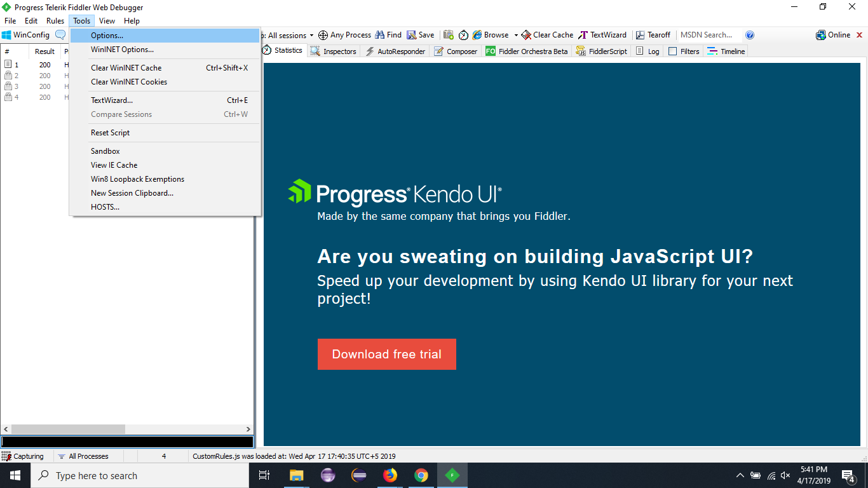Open the Browse dropdown arrow
Image resolution: width=868 pixels, height=488 pixels.
[516, 36]
